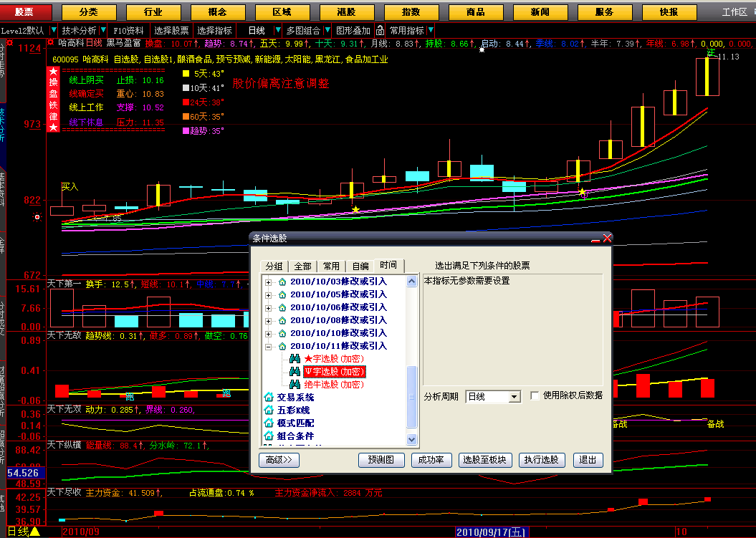Screen dimensions: 756x538
Task: Click the tree list scrollbar thumb
Action: point(412,398)
